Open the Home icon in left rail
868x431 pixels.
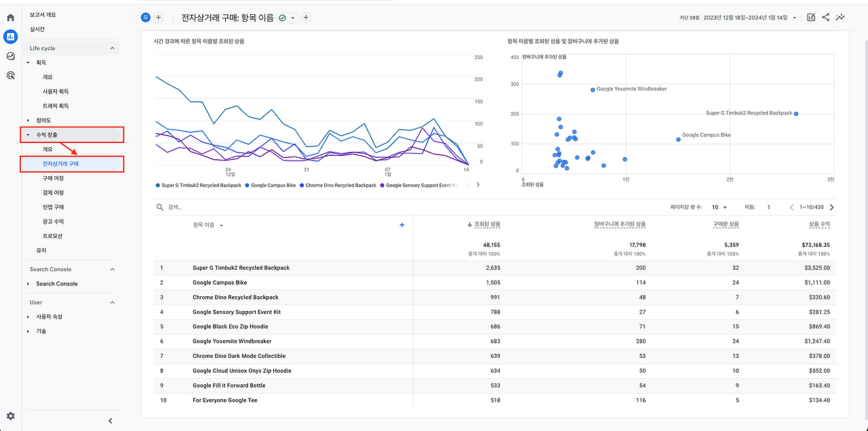[10, 17]
